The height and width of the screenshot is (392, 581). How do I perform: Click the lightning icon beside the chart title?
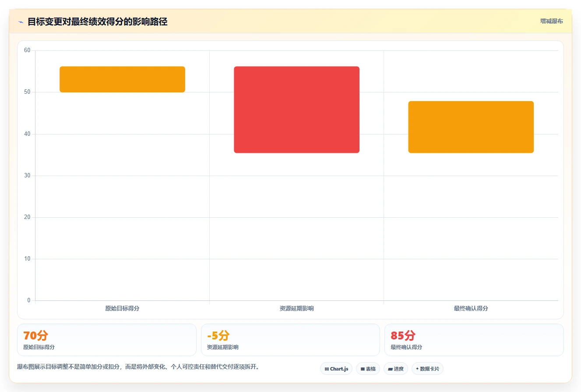pyautogui.click(x=21, y=21)
